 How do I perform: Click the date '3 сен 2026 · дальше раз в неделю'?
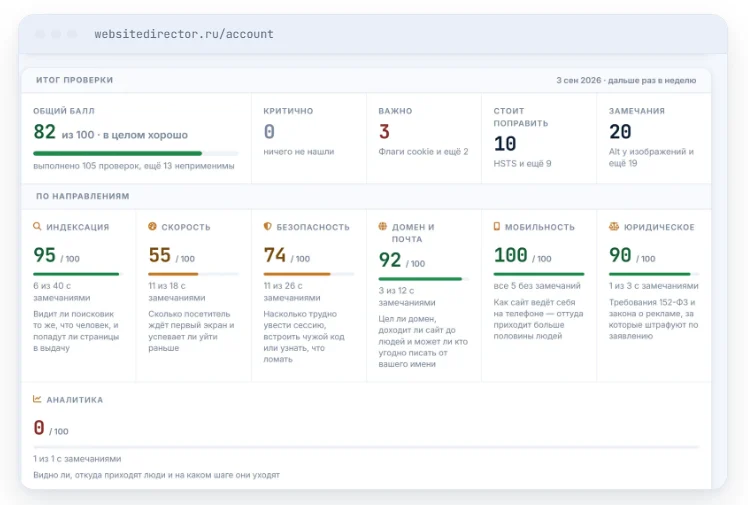click(626, 80)
